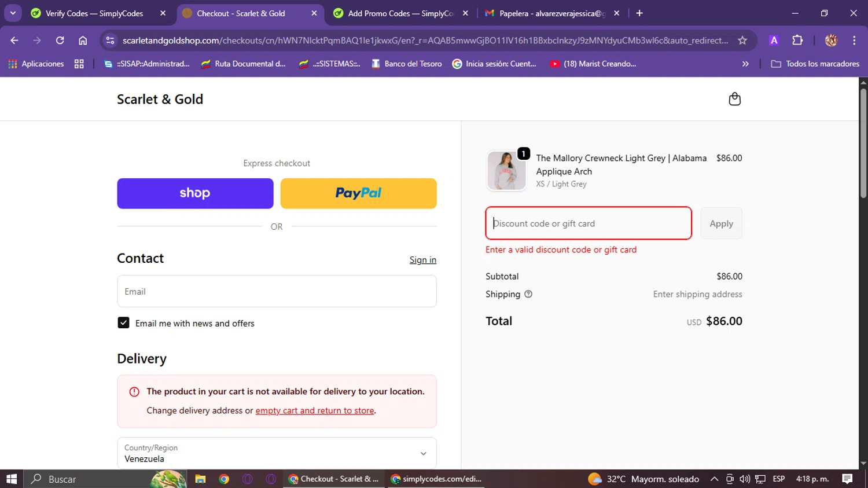Close the Add Promo Codes tab
Image resolution: width=868 pixels, height=488 pixels.
pos(465,13)
